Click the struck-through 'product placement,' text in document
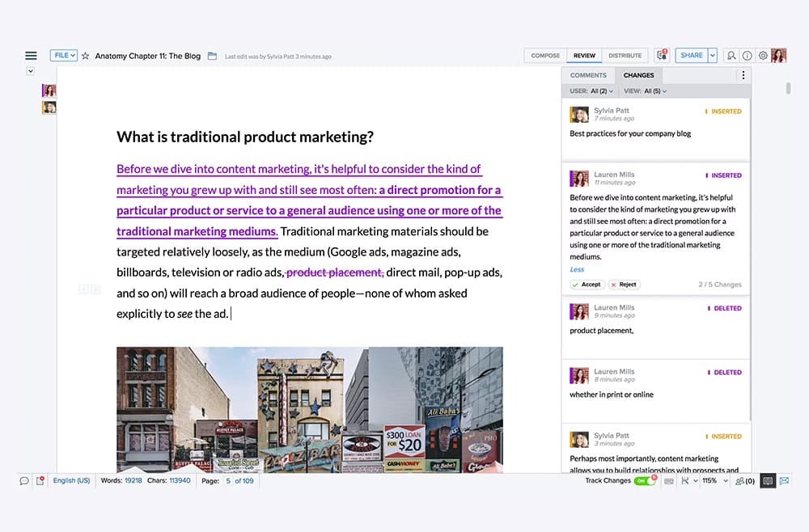 [335, 272]
